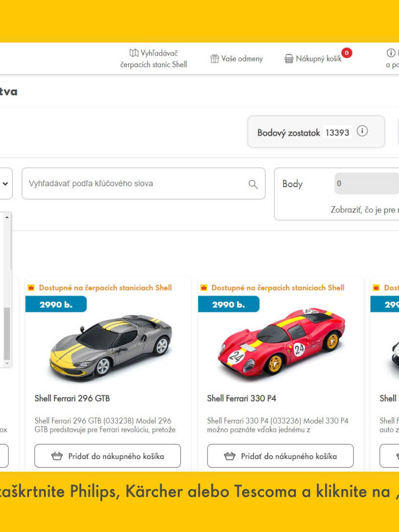The image size is (399, 532).
Task: Open Nákupný košík
Action: [x=313, y=59]
